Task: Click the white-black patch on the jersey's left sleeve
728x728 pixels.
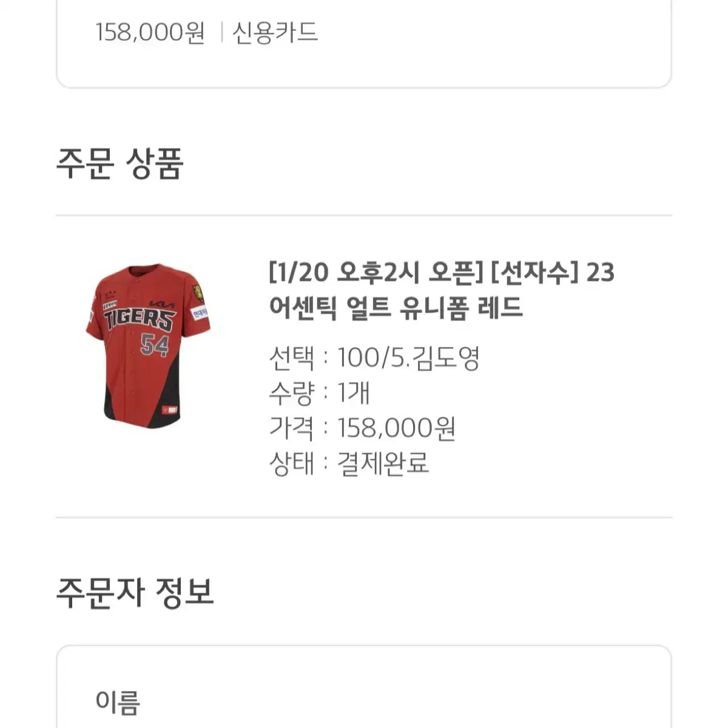Action: [90, 314]
